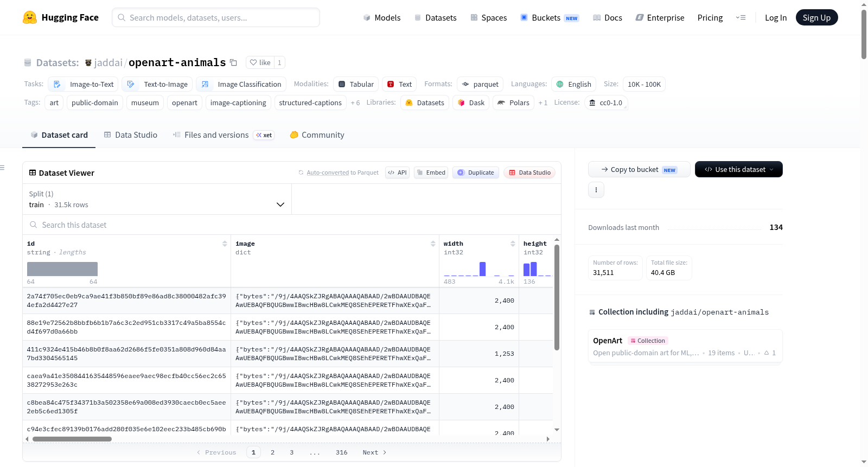
Task: Select the Image Classification task tag
Action: coord(241,84)
